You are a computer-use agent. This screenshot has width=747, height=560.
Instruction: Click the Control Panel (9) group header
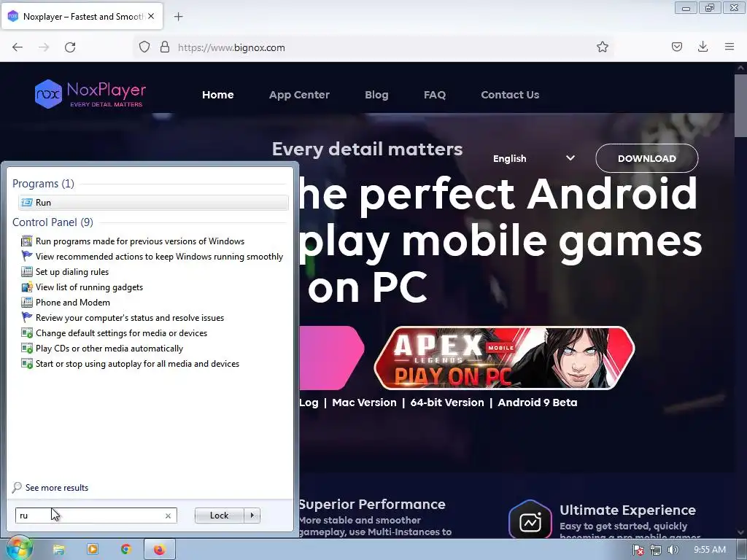click(53, 222)
